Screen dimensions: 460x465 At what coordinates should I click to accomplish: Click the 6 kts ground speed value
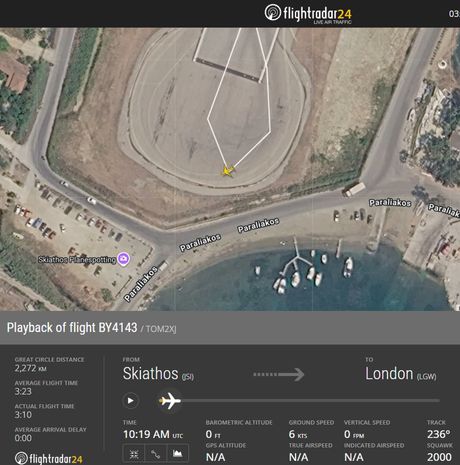pos(298,434)
